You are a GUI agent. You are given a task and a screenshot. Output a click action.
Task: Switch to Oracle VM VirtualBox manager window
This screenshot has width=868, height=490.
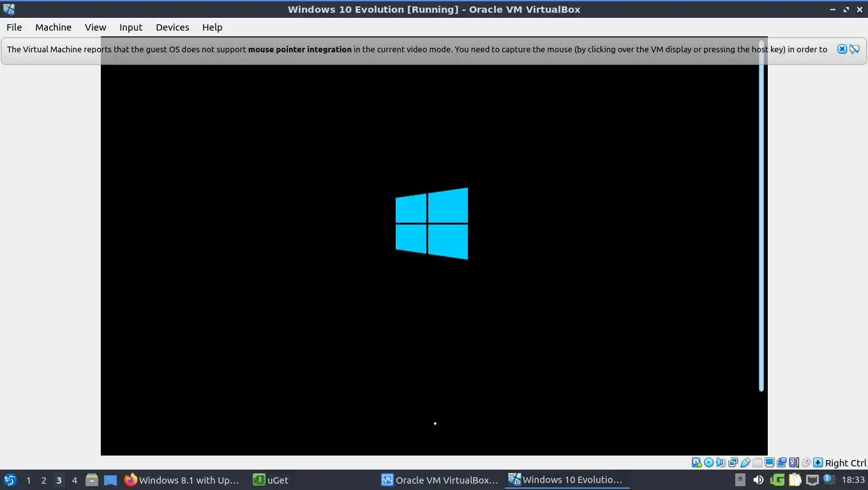coord(440,480)
